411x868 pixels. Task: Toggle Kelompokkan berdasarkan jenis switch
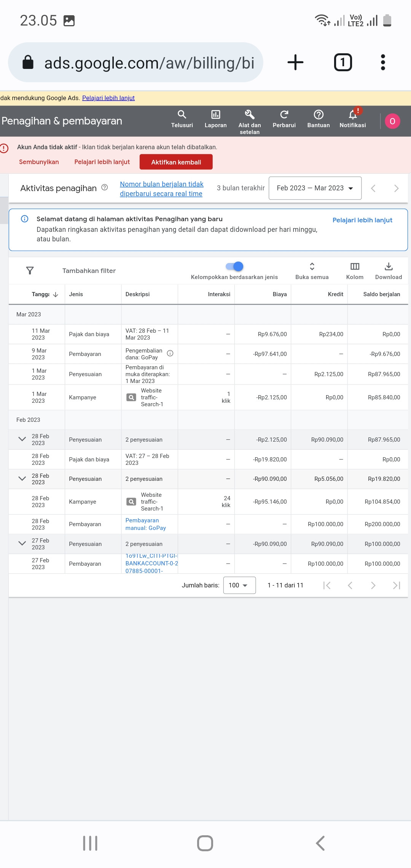click(x=235, y=266)
